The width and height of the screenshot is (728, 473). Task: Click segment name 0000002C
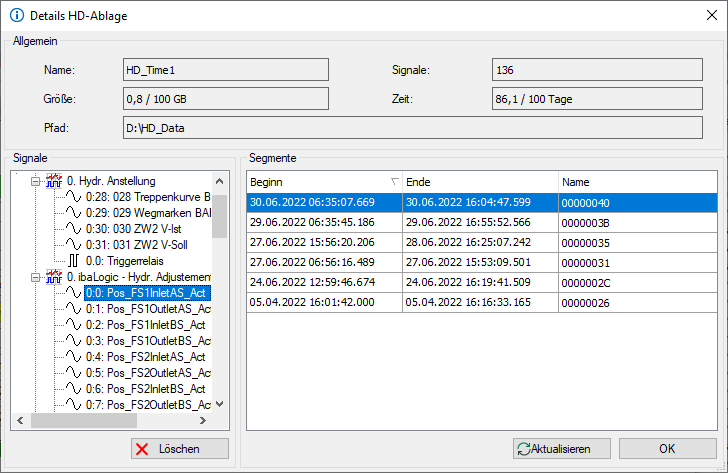(x=585, y=283)
